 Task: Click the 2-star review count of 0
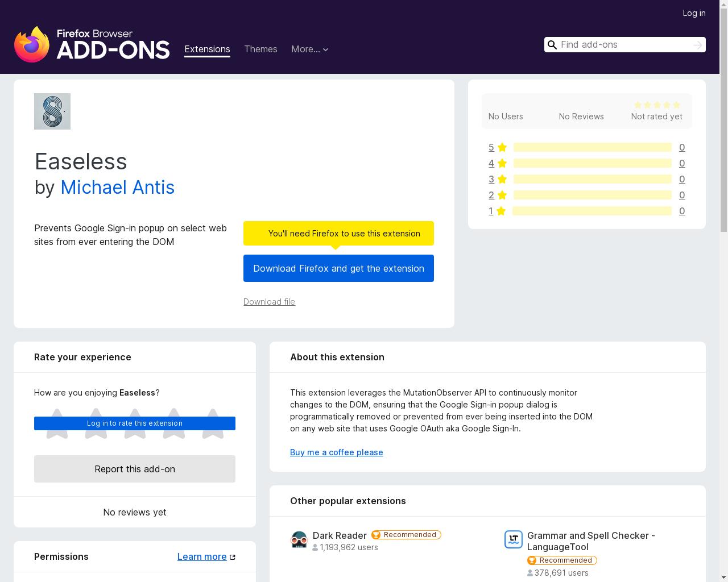pyautogui.click(x=682, y=195)
